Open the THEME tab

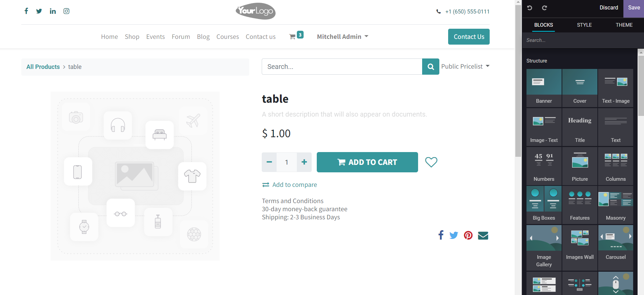(x=623, y=25)
